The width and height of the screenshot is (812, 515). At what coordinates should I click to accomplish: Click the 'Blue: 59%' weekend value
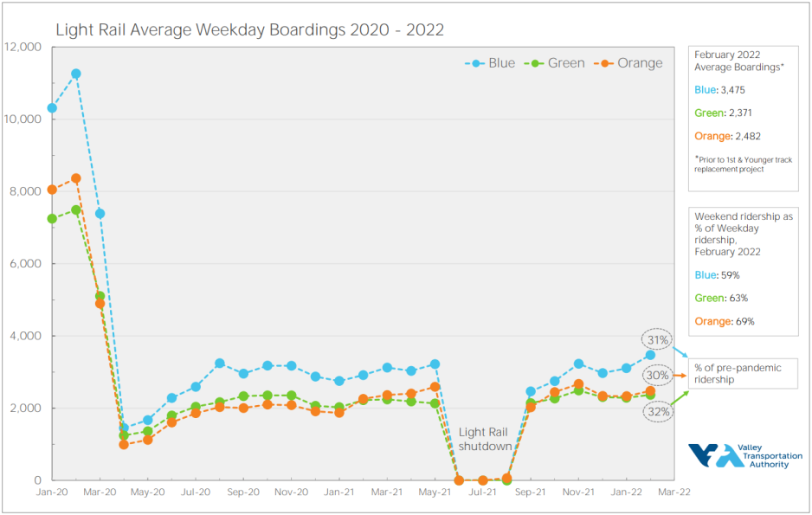[718, 275]
